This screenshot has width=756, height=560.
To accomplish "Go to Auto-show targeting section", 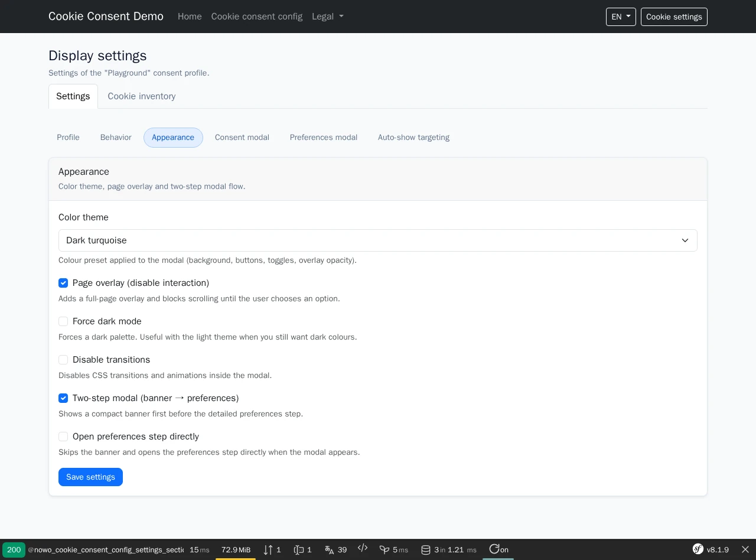I will coord(413,138).
